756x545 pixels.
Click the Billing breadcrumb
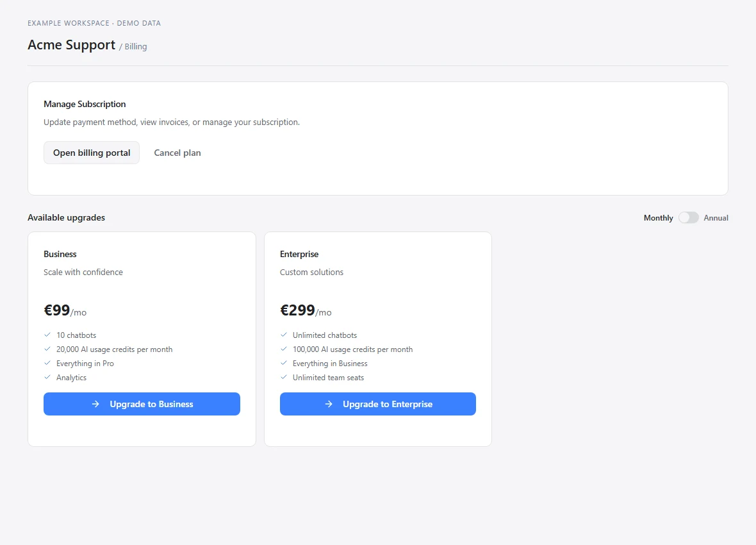(135, 46)
